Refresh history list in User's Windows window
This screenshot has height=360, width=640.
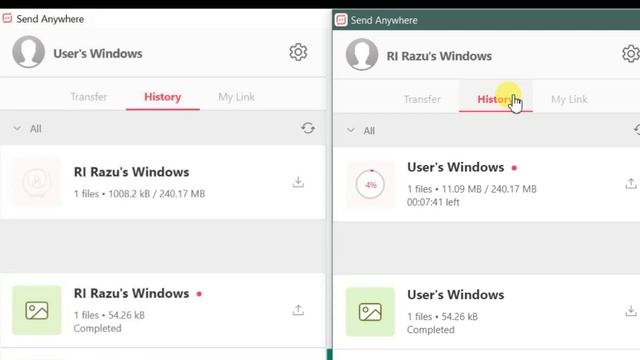[x=308, y=129]
